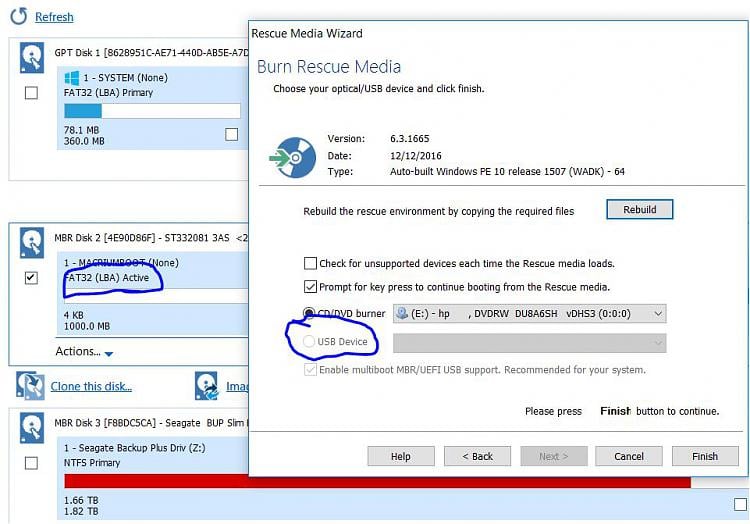The image size is (750, 524).
Task: Click the red Seagate partition usage bar
Action: coord(377,481)
